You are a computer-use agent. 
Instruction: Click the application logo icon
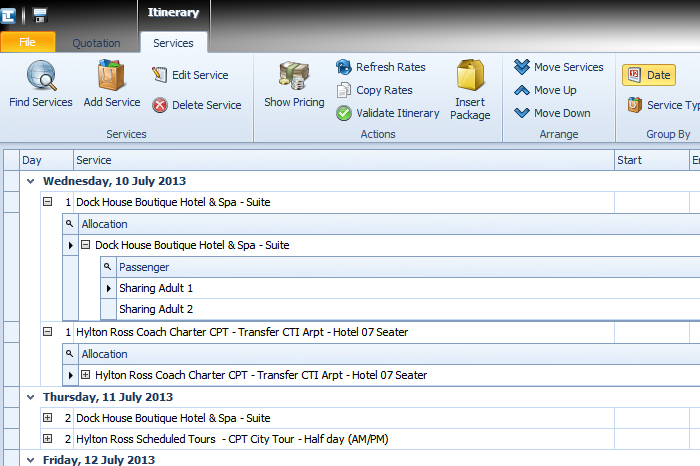pyautogui.click(x=8, y=16)
